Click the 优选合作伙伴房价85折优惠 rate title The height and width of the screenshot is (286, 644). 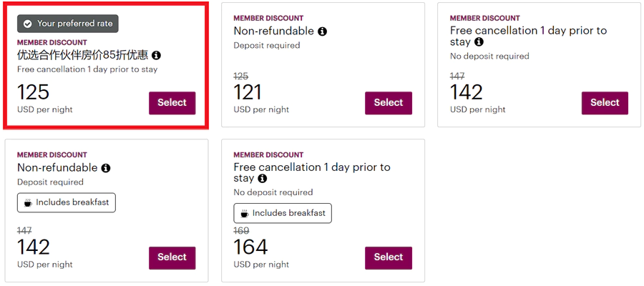coord(83,55)
